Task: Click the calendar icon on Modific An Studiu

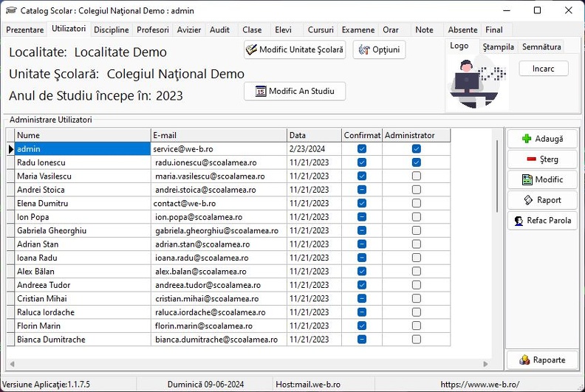Action: pyautogui.click(x=261, y=91)
